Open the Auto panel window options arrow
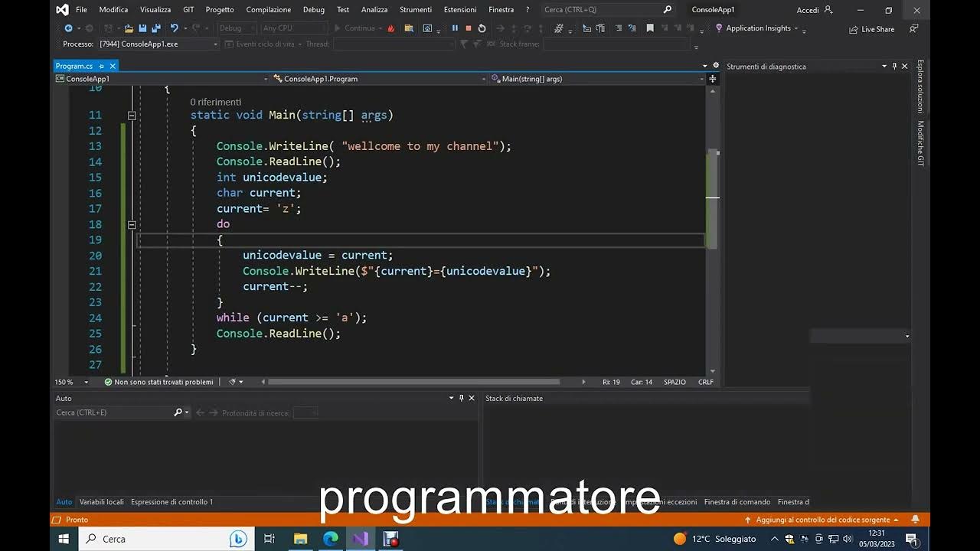Image resolution: width=980 pixels, height=551 pixels. click(451, 398)
